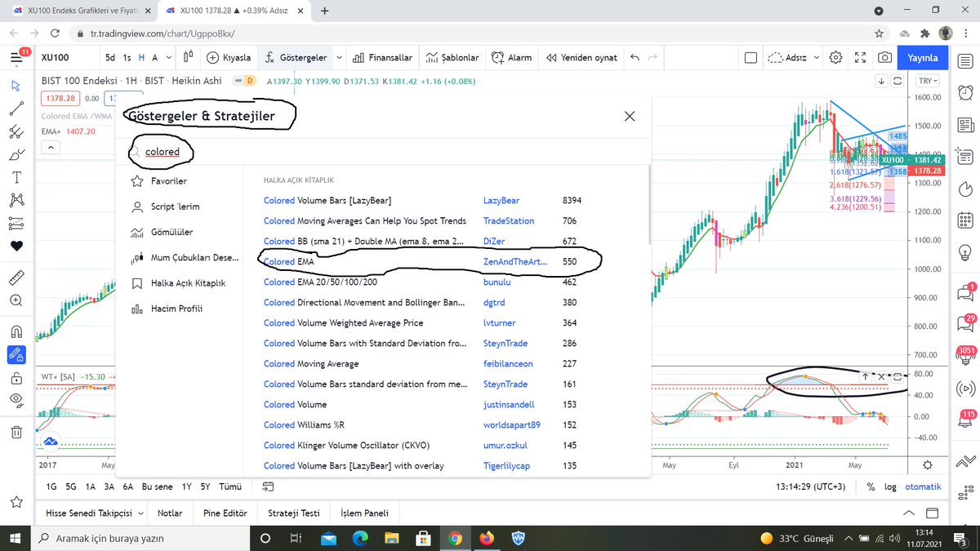
Task: Open the Göstergeler indicators button
Action: (296, 58)
